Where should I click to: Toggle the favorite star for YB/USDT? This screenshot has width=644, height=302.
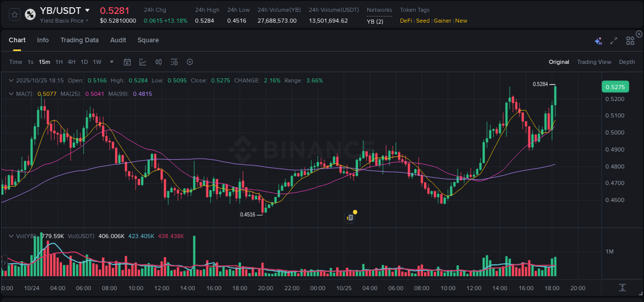pos(14,14)
